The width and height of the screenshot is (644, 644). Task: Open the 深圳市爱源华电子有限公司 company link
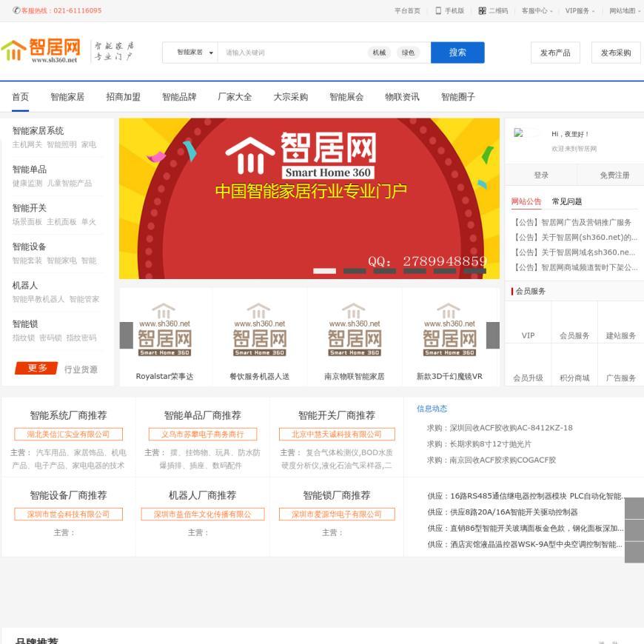tap(337, 514)
